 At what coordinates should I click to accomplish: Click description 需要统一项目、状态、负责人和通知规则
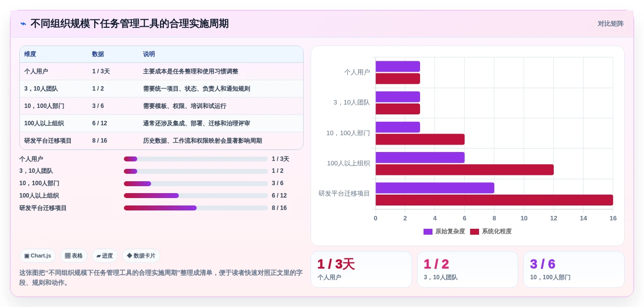197,89
